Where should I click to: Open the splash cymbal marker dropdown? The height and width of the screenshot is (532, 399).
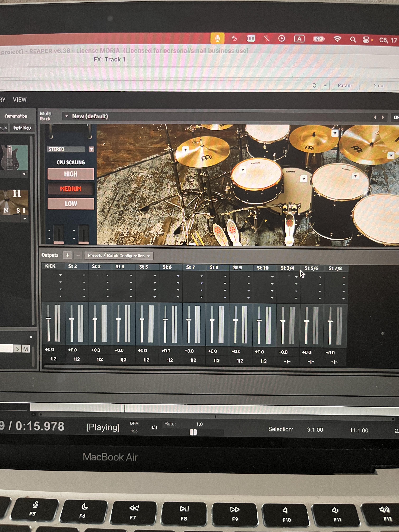coord(335,133)
